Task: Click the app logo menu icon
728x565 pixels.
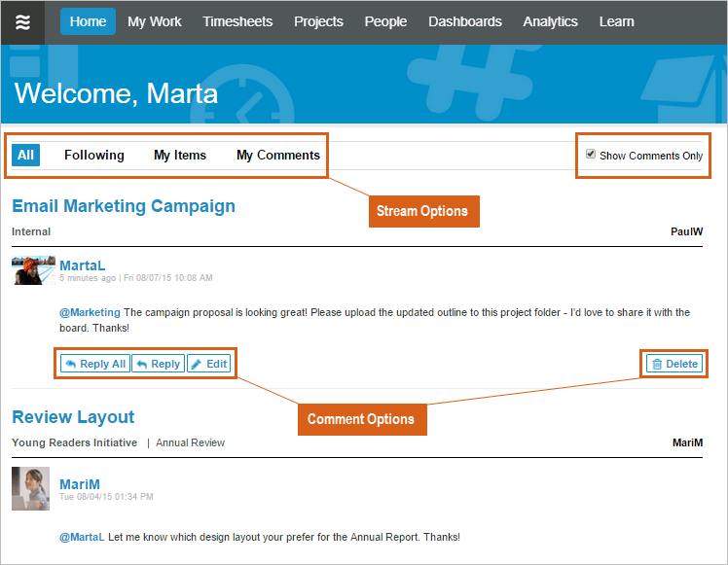Action: 22,21
